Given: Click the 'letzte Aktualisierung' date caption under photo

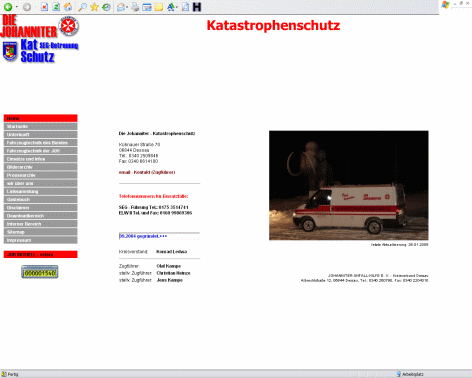Looking at the screenshot, I should (399, 245).
